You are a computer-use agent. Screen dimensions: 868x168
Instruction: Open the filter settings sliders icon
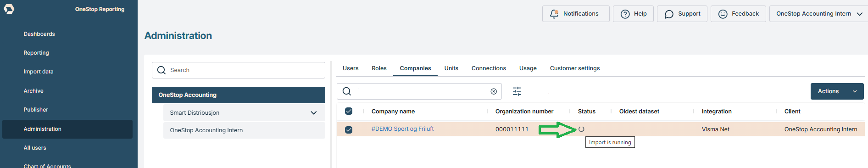click(x=517, y=91)
